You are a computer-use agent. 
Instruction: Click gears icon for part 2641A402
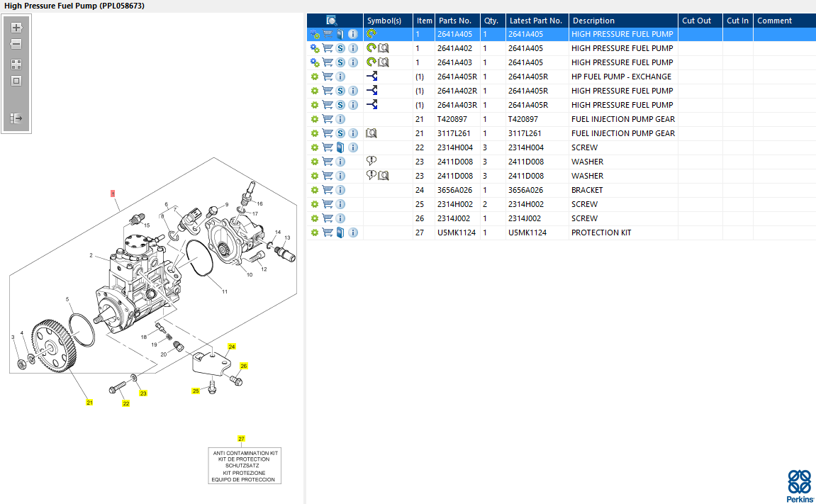315,48
